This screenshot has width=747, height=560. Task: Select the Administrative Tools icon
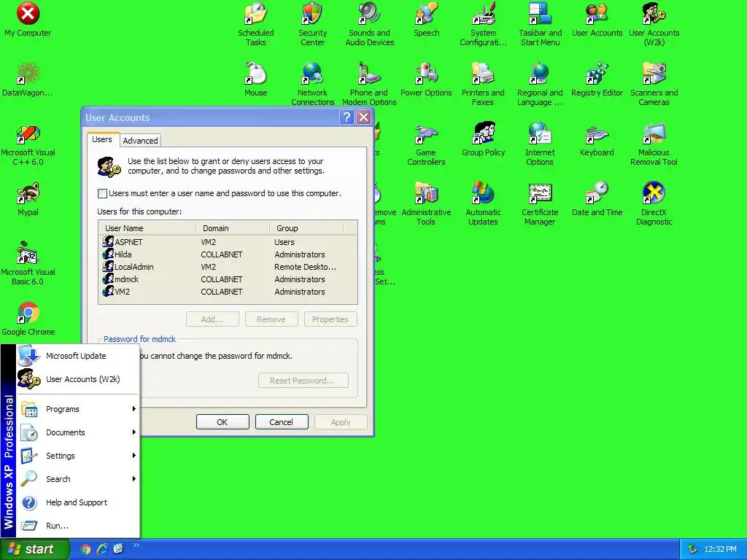pos(426,203)
